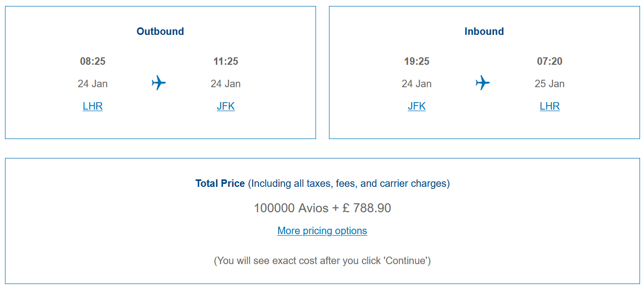This screenshot has height=291, width=644.
Task: Click the 25 Jan inbound arrival date
Action: (550, 84)
